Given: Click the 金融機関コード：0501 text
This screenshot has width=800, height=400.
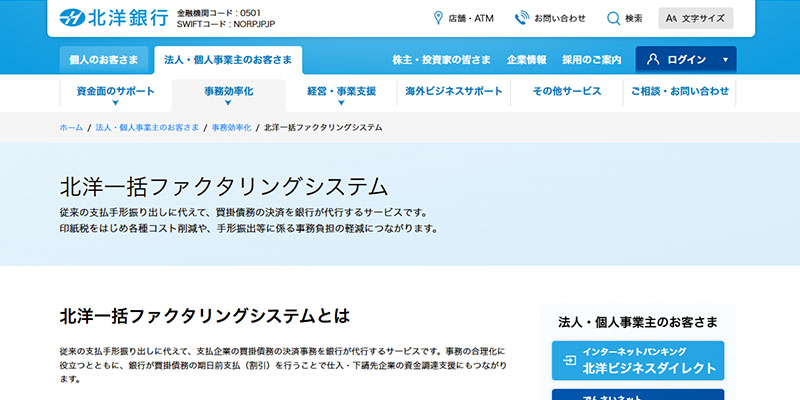Looking at the screenshot, I should pos(219,13).
